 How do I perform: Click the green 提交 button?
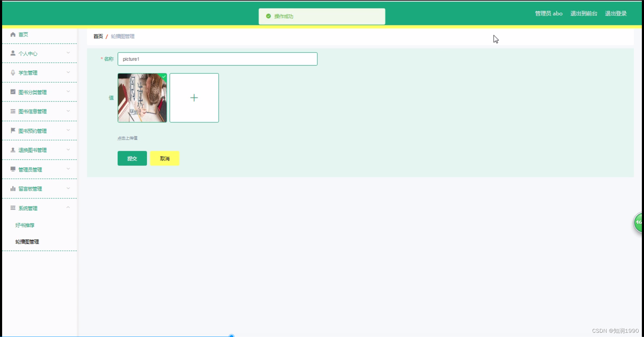(132, 158)
